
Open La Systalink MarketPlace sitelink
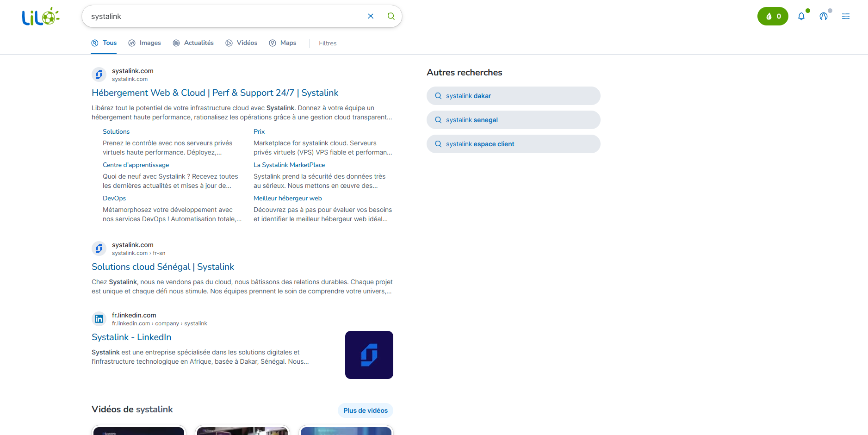tap(289, 165)
